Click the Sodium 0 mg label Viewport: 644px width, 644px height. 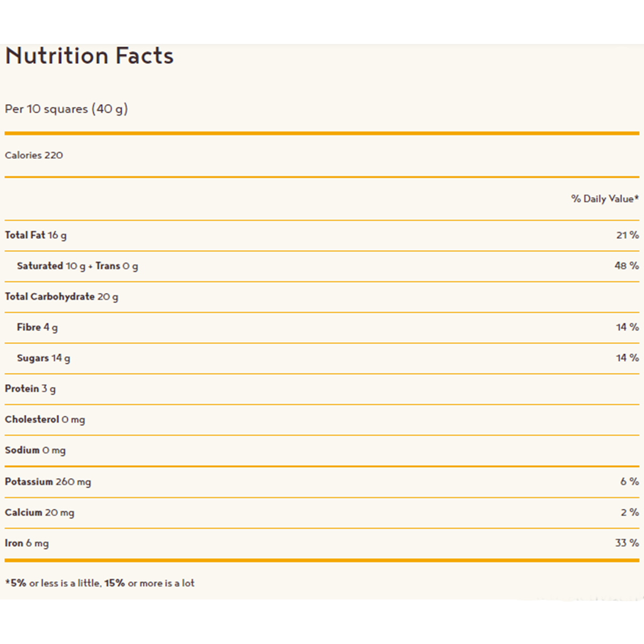coord(35,450)
